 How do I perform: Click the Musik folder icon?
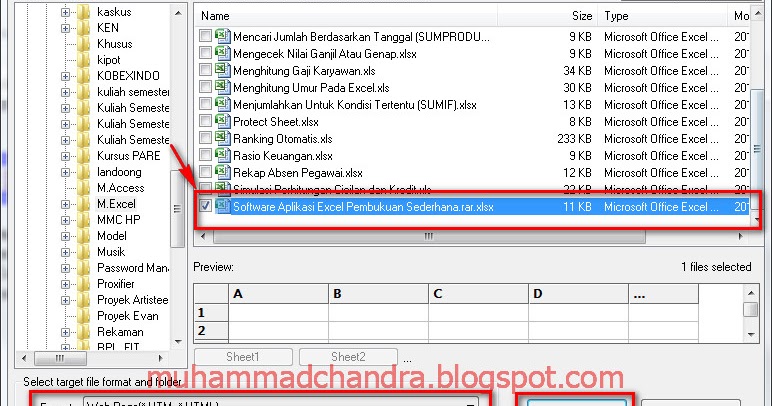point(84,252)
